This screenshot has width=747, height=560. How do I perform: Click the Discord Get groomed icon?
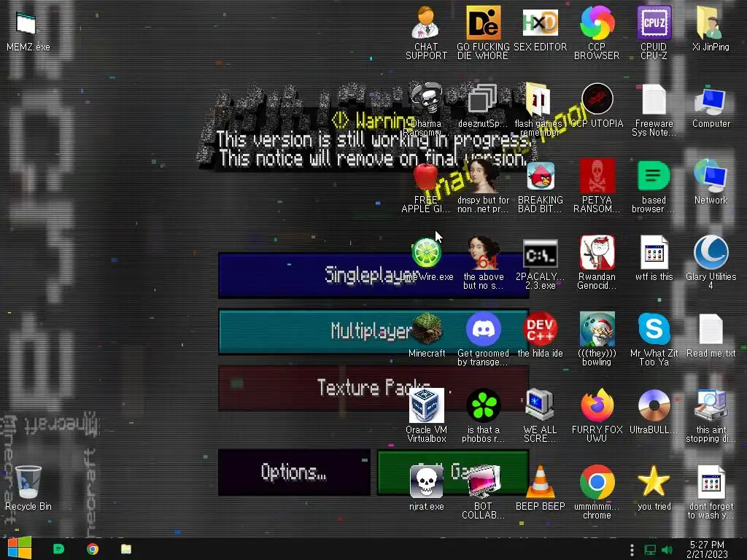coord(483,329)
